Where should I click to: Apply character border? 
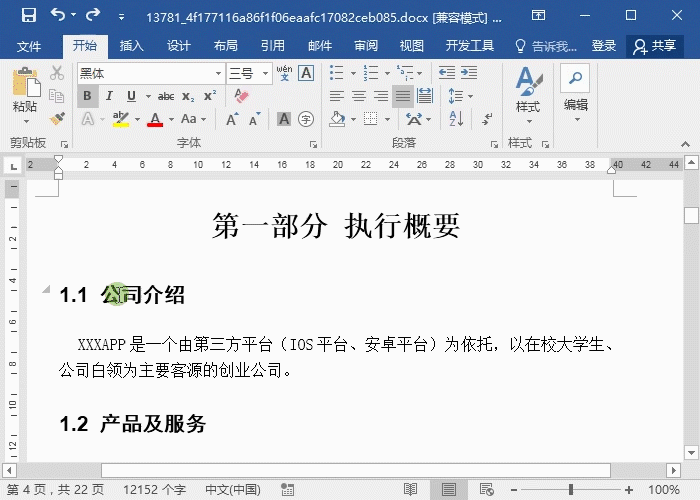pyautogui.click(x=306, y=73)
